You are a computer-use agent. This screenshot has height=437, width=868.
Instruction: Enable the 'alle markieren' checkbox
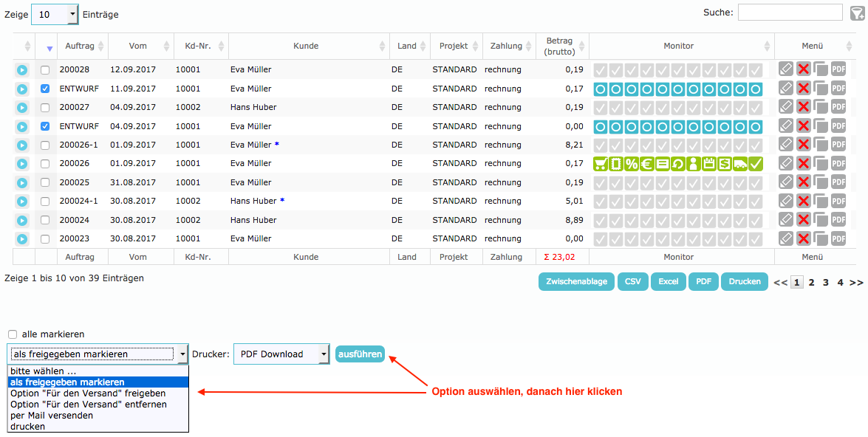pos(13,334)
